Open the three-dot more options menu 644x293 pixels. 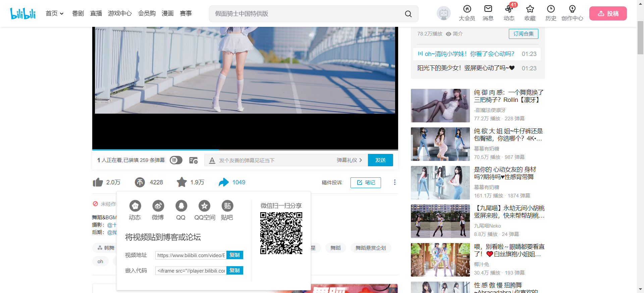(x=395, y=182)
